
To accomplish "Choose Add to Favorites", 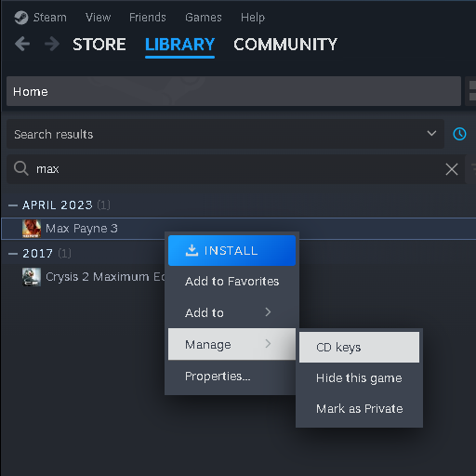I will (x=231, y=282).
